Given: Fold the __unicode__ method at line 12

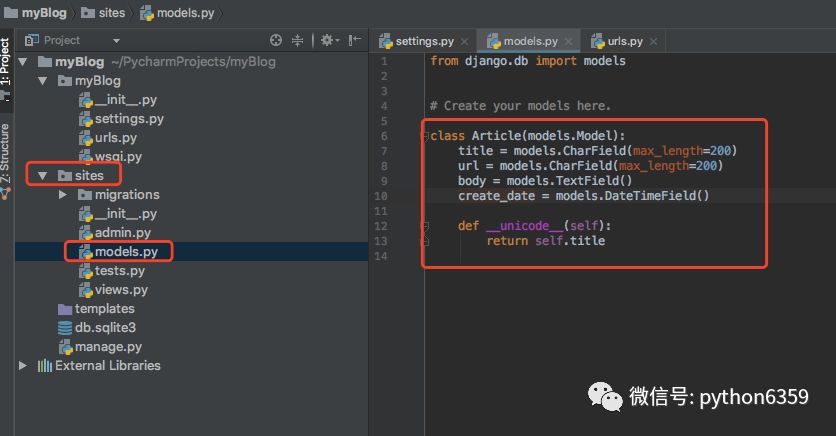Looking at the screenshot, I should [x=425, y=227].
